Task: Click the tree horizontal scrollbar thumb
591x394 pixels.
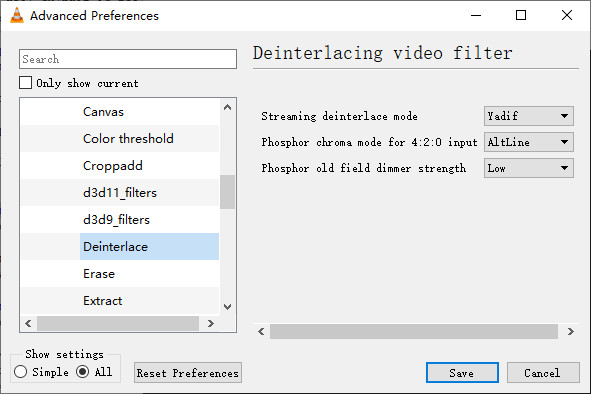Action: coord(118,323)
